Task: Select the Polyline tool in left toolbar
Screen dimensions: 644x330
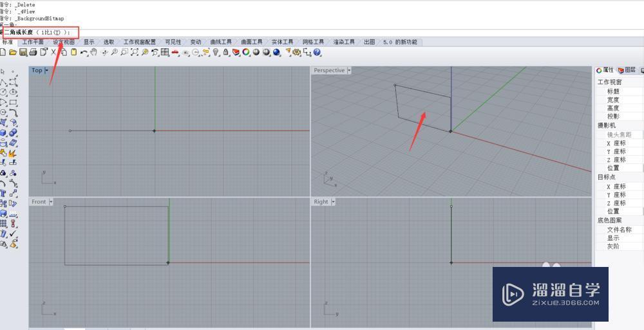Action: pos(3,82)
